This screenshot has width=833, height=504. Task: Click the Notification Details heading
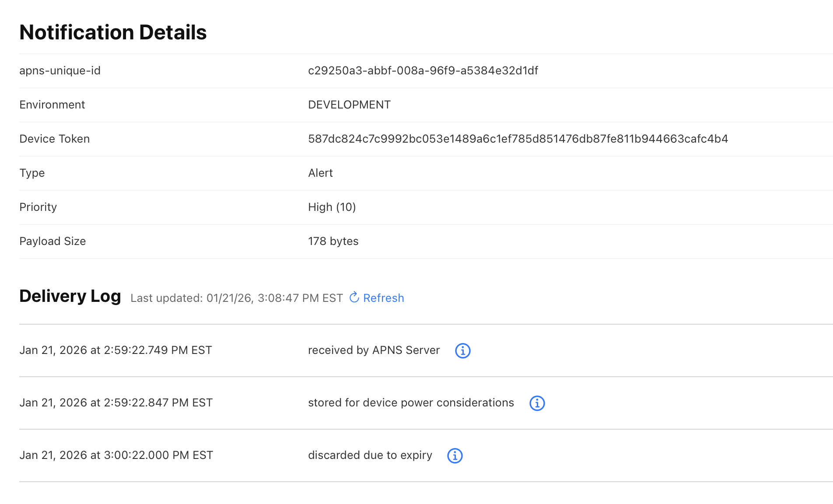[x=113, y=32]
